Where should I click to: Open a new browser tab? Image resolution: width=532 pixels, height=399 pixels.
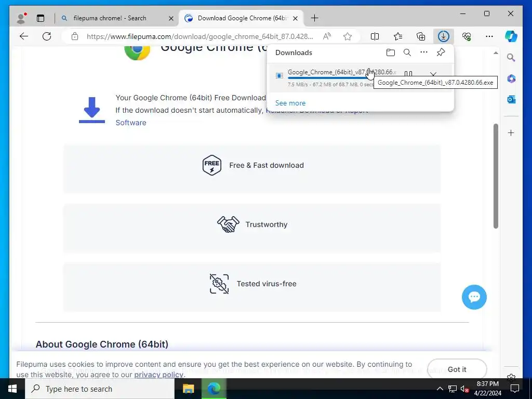coord(314,18)
